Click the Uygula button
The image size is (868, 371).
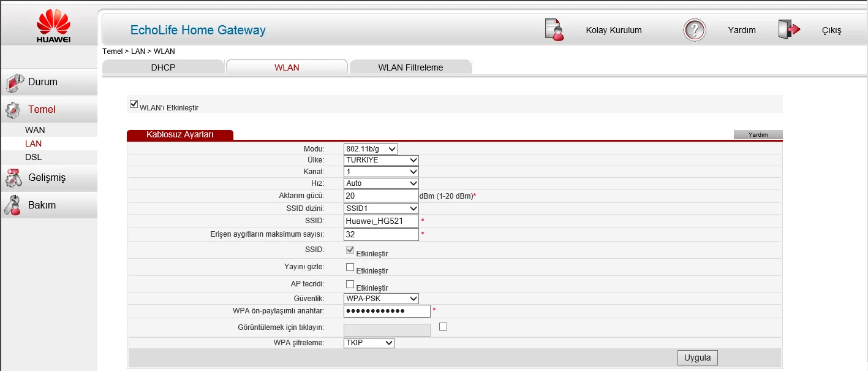pyautogui.click(x=697, y=358)
